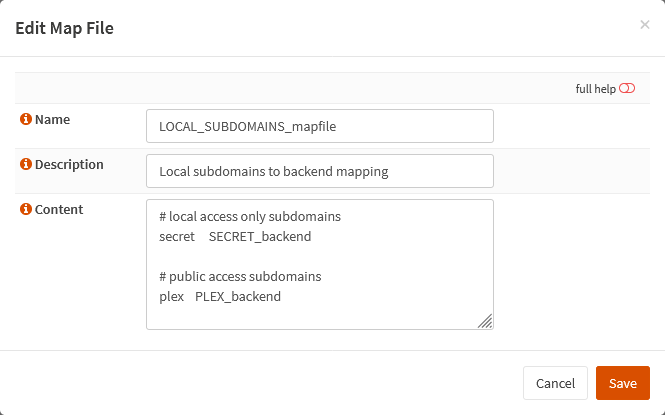Click the "# local access only subdomains" comment

point(250,216)
